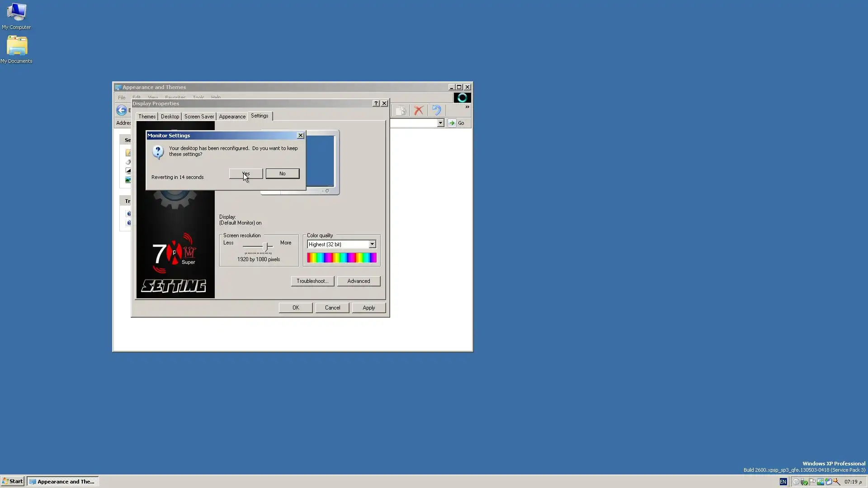
Task: Click the blue undo arrow toolbar icon
Action: 436,111
